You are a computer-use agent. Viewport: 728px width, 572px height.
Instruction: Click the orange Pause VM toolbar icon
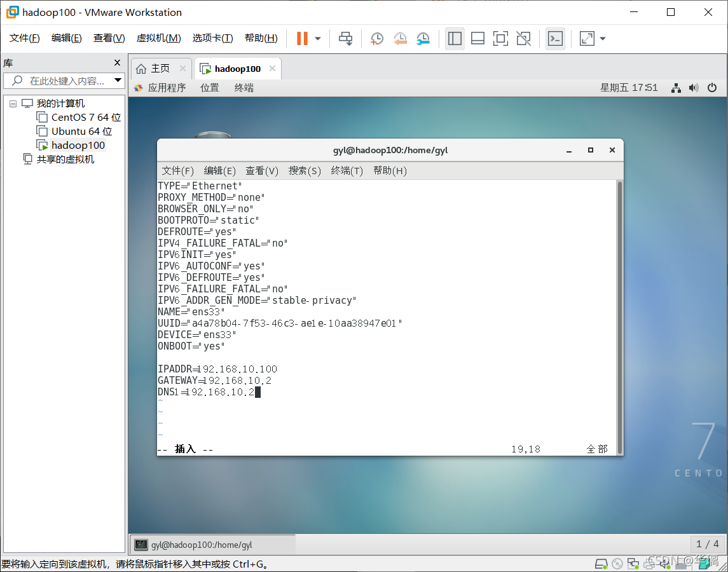click(302, 38)
